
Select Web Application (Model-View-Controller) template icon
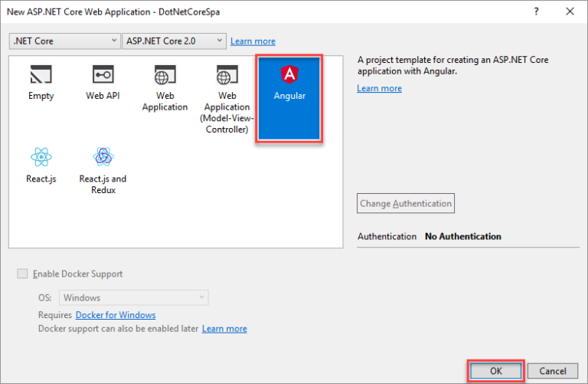(x=227, y=75)
